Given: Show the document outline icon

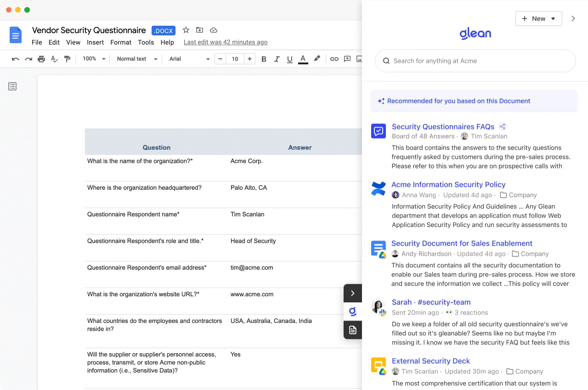Looking at the screenshot, I should (12, 86).
